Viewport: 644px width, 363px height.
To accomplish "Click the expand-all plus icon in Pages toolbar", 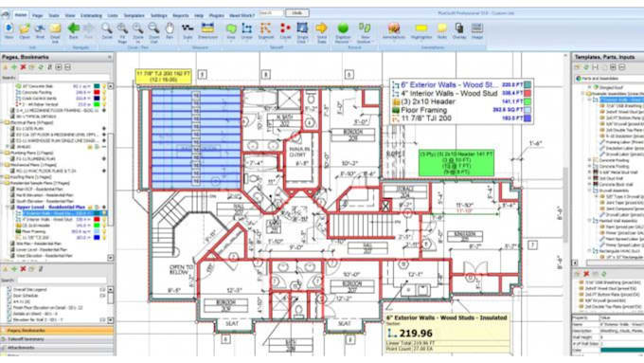I will pyautogui.click(x=59, y=67).
